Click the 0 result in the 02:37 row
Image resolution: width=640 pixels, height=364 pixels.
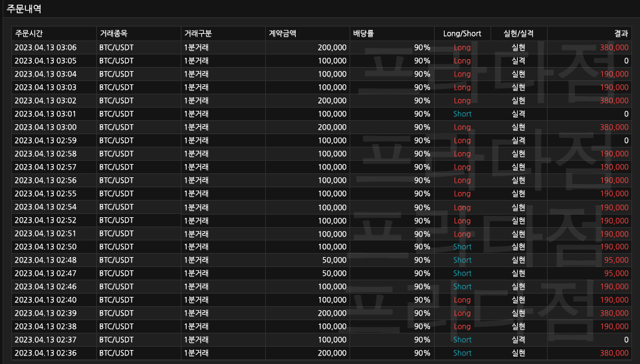[x=627, y=339]
